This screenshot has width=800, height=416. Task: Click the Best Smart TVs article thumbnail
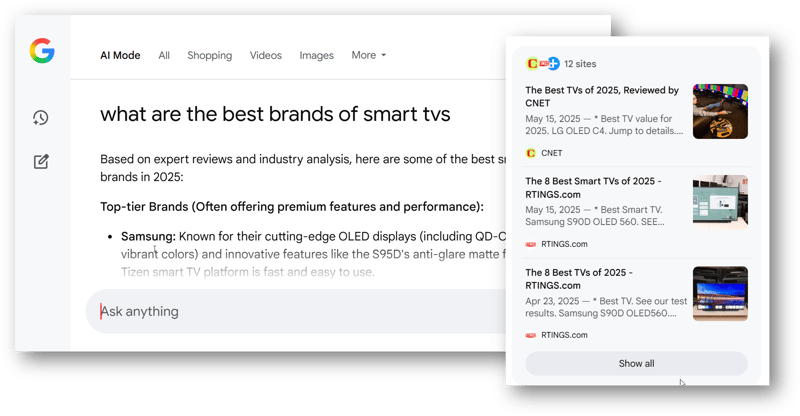click(720, 202)
